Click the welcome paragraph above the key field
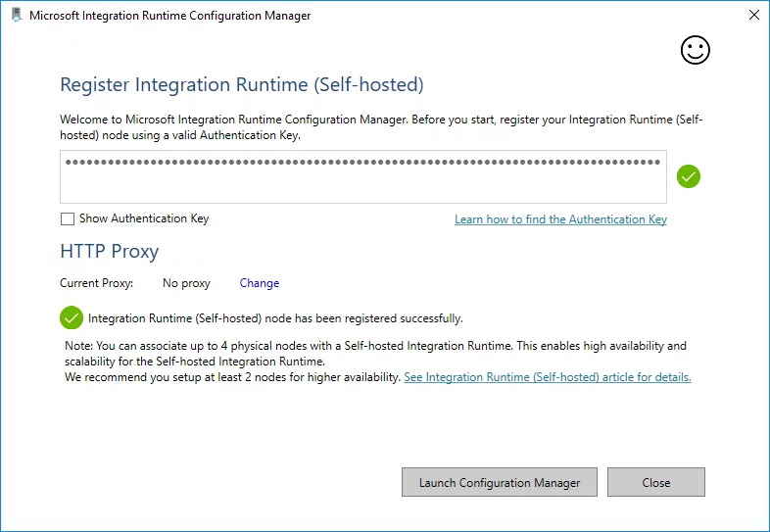Screen dimensions: 770x532 [381, 127]
